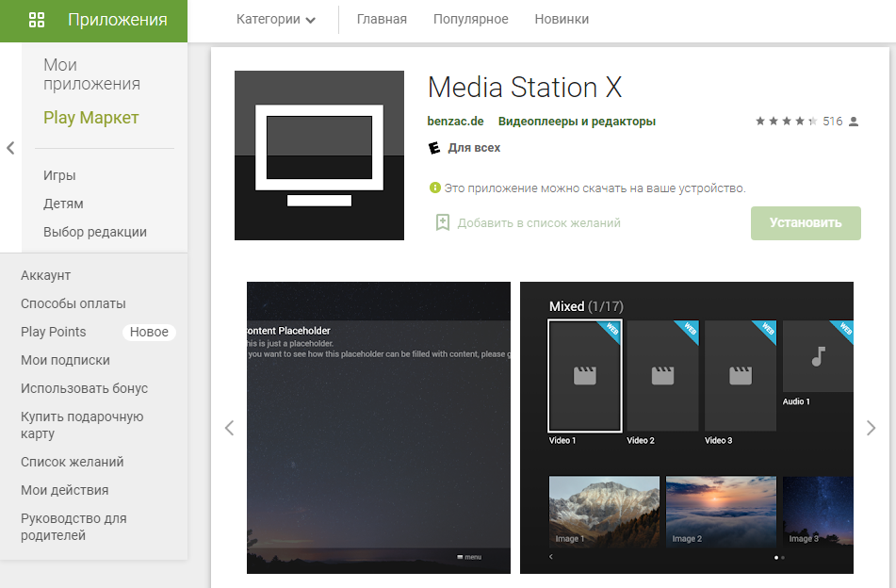The image size is (896, 588).
Task: Click the Video 1 clapperboard tile
Action: click(584, 375)
